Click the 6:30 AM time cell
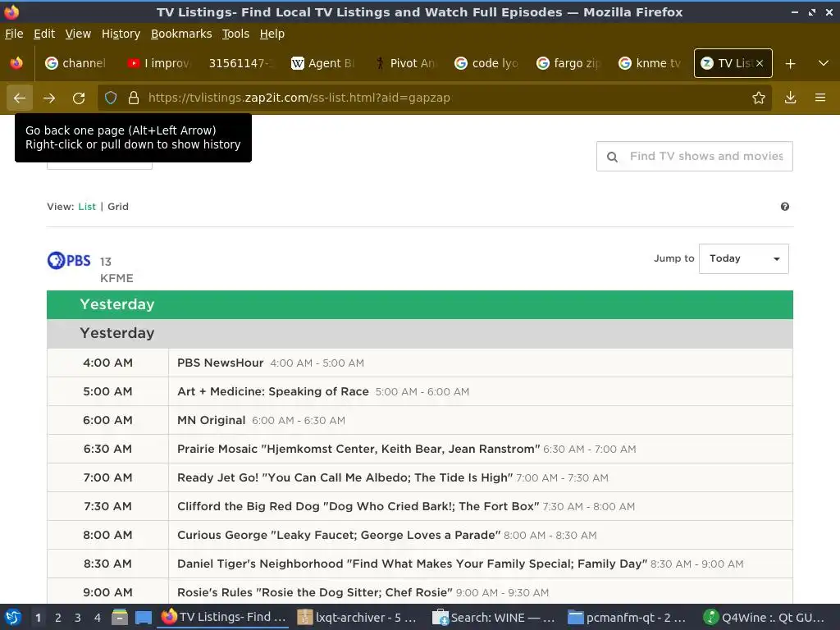The width and height of the screenshot is (840, 630). [107, 449]
